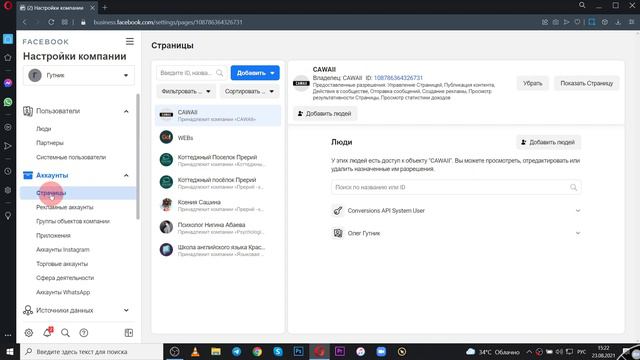Image resolution: width=640 pixels, height=360 pixels.
Task: Click the Windows Start button
Action: [x=10, y=351]
